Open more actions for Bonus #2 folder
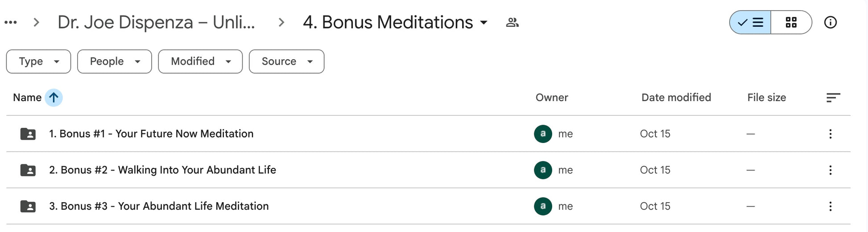Screen dimensions: 868x232 [x=830, y=170]
